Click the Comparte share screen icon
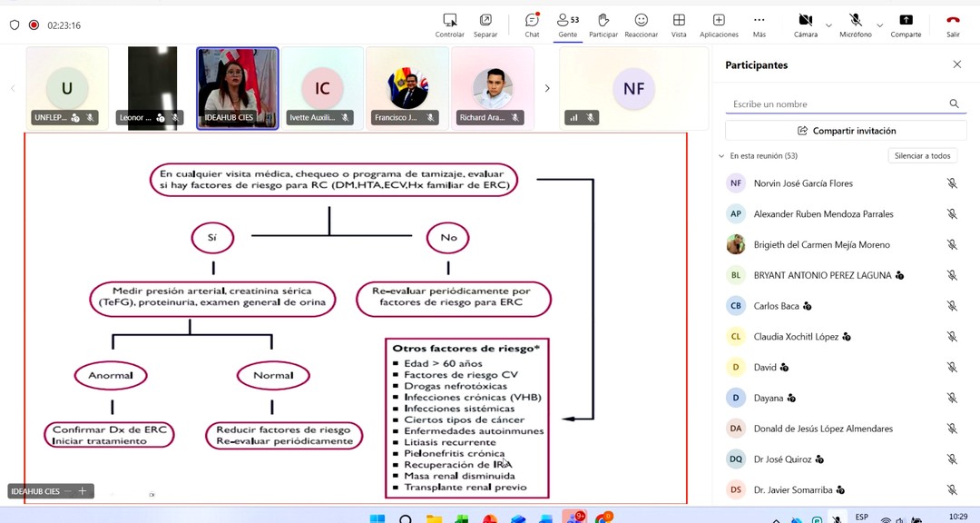Image resolution: width=980 pixels, height=523 pixels. click(906, 21)
